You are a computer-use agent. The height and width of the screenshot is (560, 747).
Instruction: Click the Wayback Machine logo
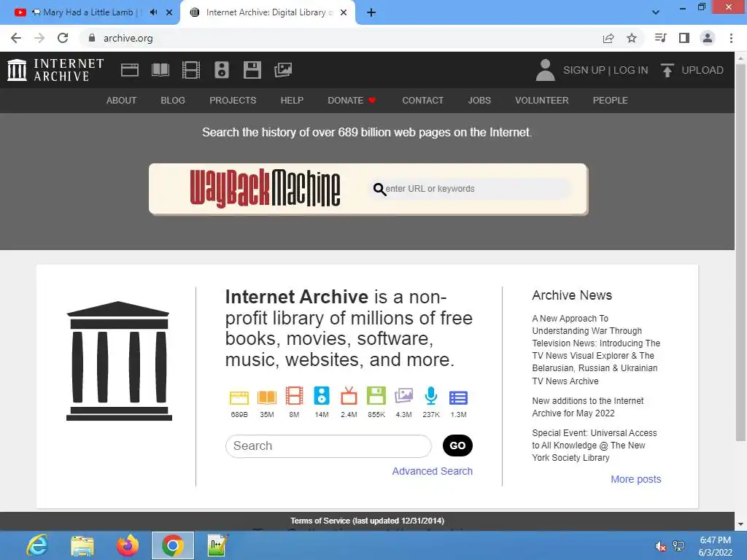point(265,189)
